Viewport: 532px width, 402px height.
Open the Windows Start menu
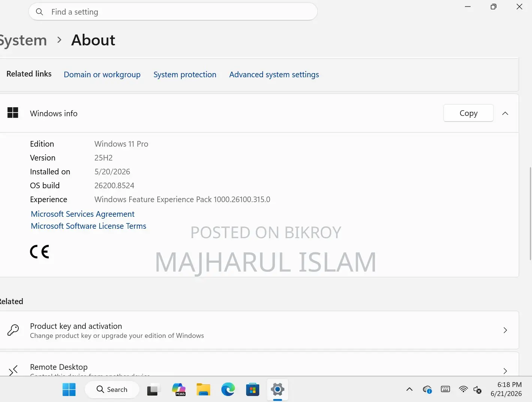pos(69,390)
